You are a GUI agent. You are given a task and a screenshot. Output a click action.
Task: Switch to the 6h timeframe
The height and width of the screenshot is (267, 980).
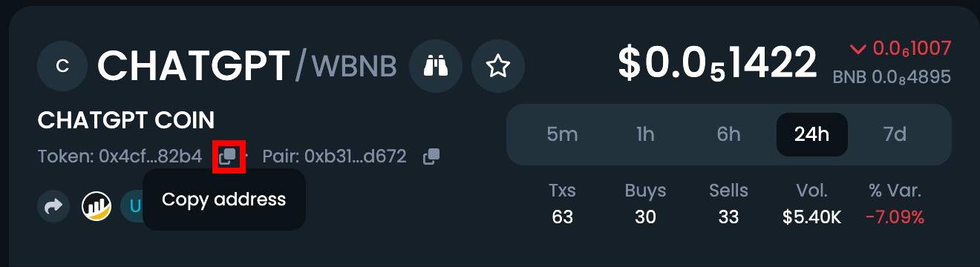[x=728, y=134]
